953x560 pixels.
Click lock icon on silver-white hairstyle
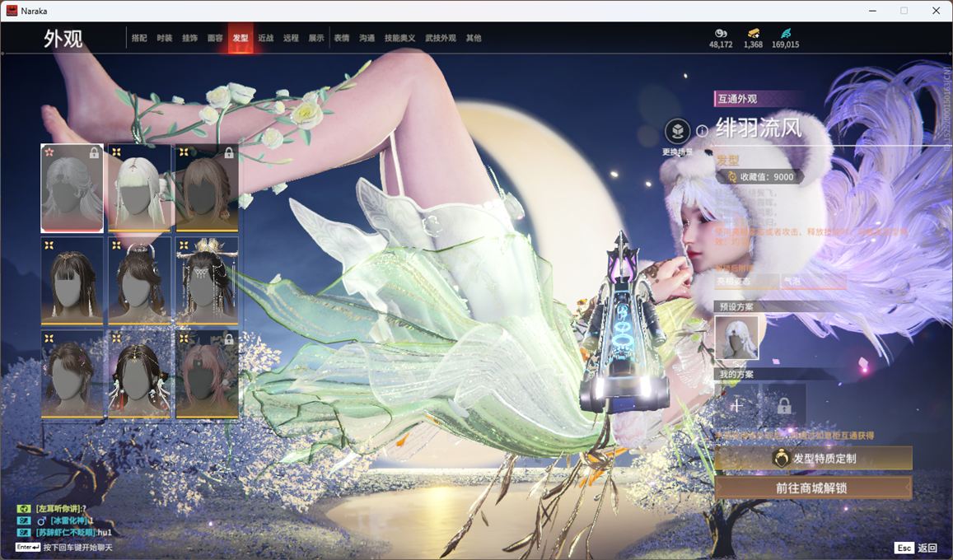tap(94, 152)
